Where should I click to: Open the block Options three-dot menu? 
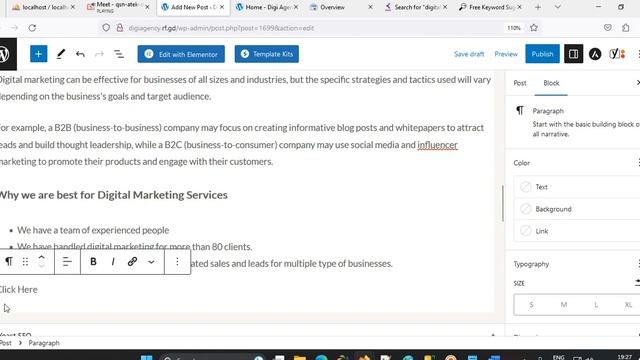[177, 262]
